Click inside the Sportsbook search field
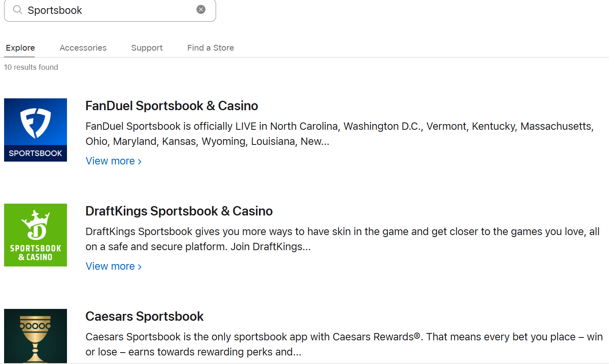This screenshot has width=609, height=364. click(x=110, y=10)
